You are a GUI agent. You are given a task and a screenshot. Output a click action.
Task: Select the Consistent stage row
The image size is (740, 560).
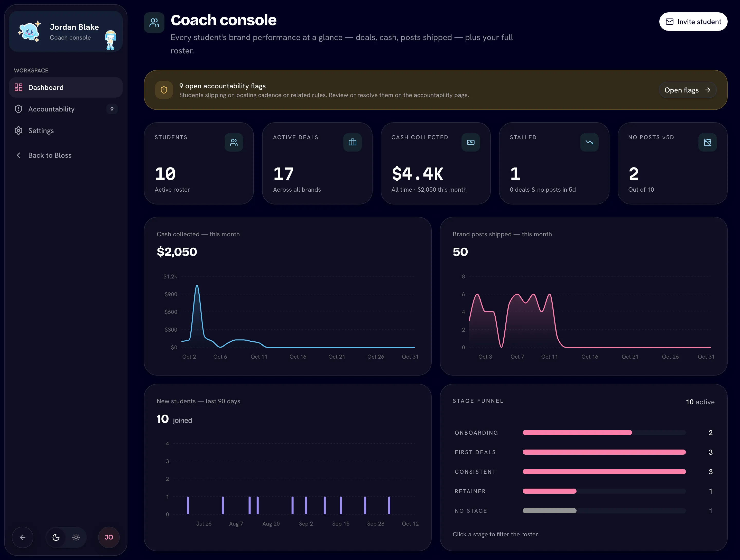click(x=584, y=472)
